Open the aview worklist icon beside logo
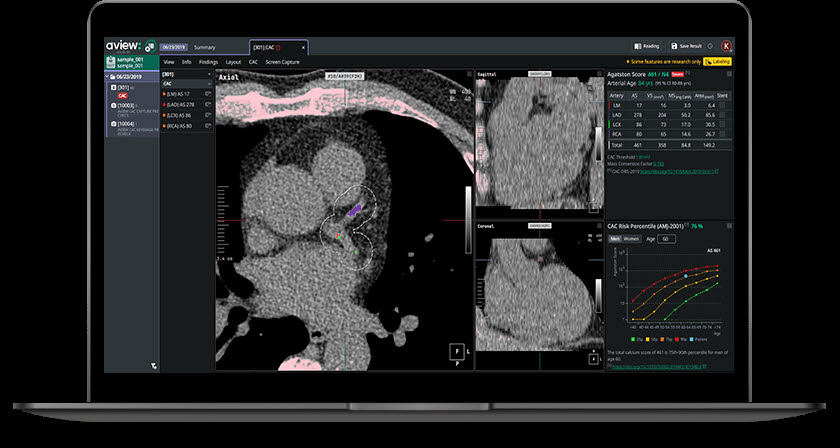Viewport: 840px width, 448px height. [x=151, y=47]
